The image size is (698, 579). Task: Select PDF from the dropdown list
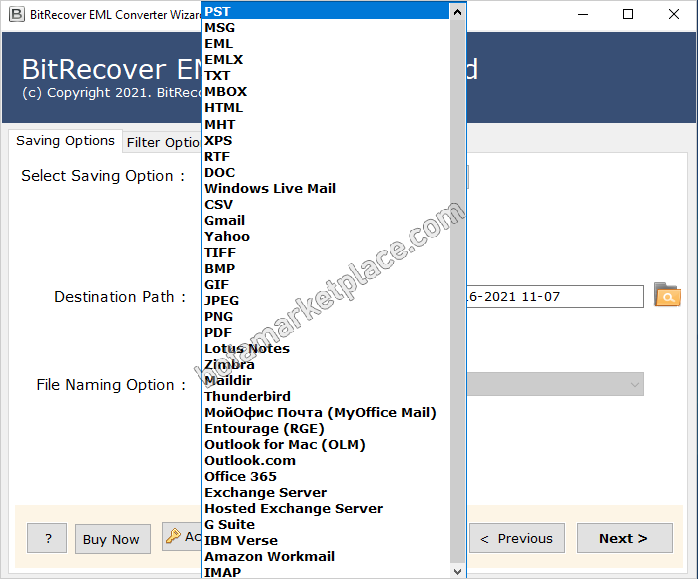pos(218,332)
